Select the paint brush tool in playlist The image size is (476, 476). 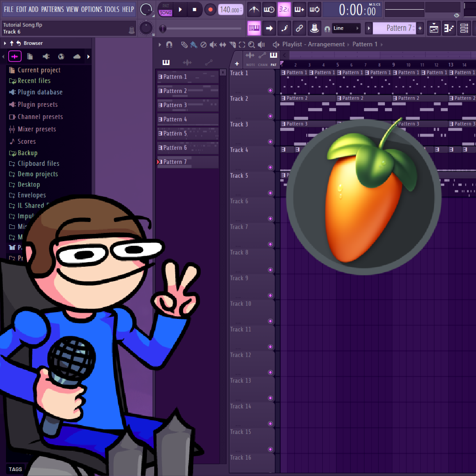click(194, 45)
